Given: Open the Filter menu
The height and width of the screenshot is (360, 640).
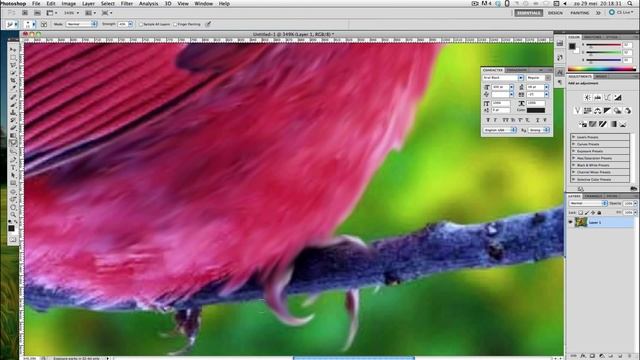Looking at the screenshot, I should pos(127,3).
